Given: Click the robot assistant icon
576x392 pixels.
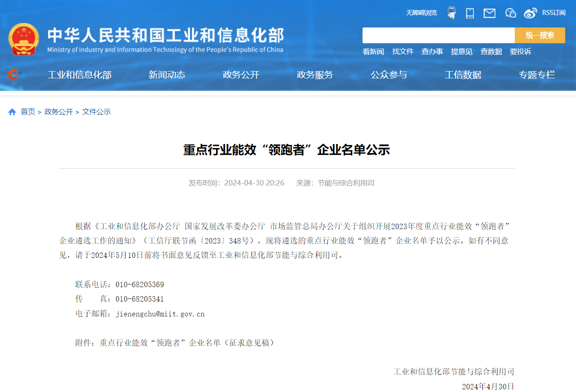Looking at the screenshot, I should [451, 13].
